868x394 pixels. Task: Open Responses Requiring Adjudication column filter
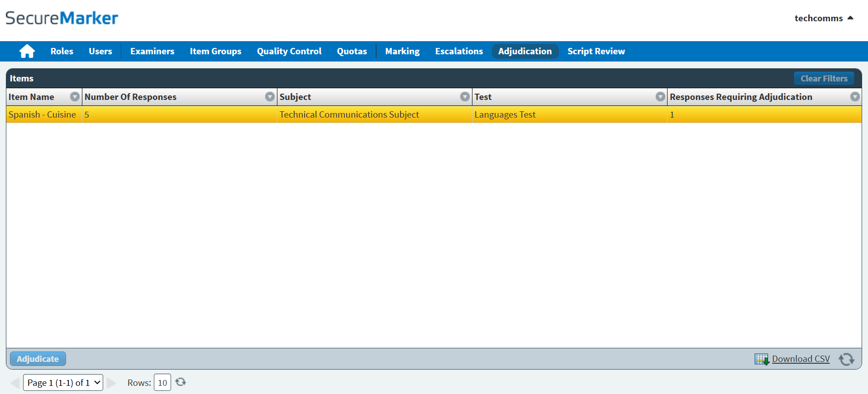[x=854, y=97]
